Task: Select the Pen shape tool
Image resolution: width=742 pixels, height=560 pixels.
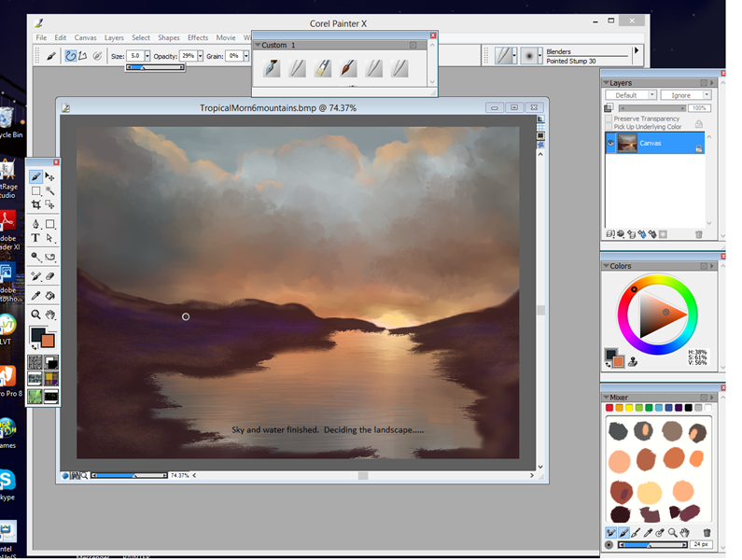Action: (36, 224)
